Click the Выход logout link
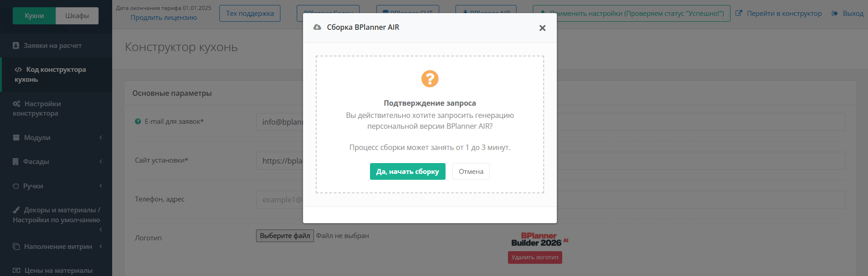The image size is (868, 276). click(x=853, y=14)
